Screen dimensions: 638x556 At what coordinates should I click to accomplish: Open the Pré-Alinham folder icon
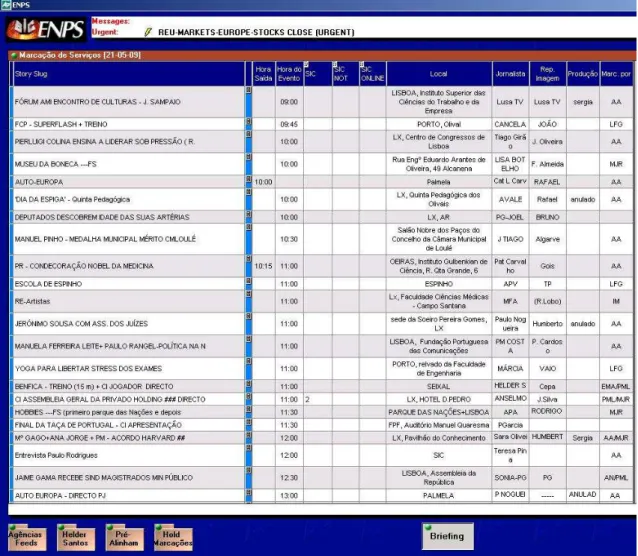click(124, 537)
